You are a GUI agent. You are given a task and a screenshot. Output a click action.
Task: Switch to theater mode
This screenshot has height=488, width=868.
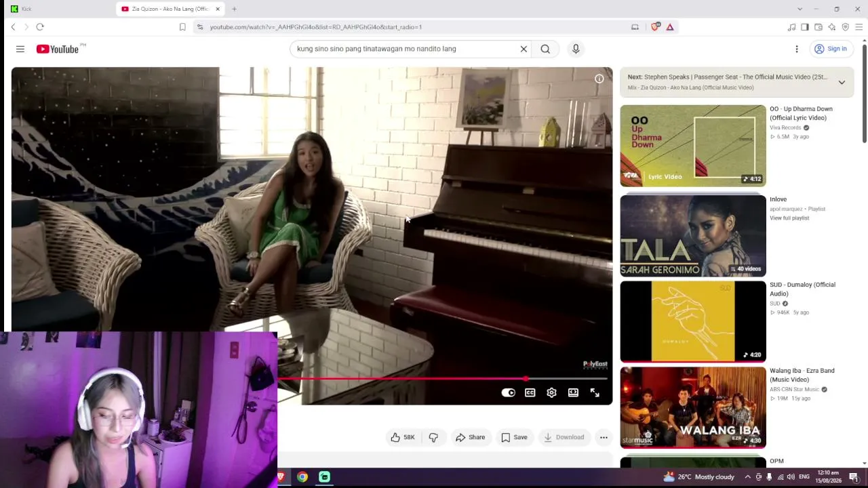[x=574, y=392]
